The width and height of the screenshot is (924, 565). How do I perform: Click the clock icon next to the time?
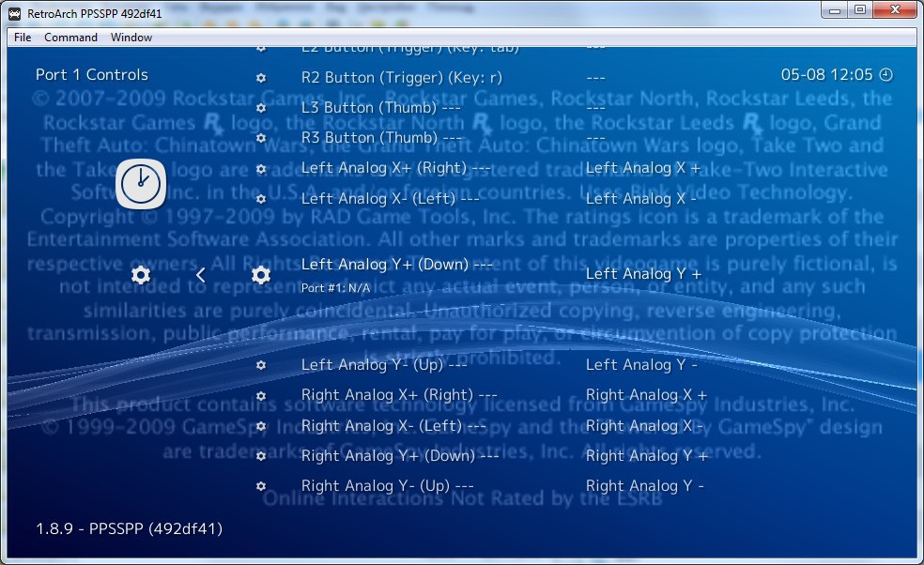(x=886, y=75)
